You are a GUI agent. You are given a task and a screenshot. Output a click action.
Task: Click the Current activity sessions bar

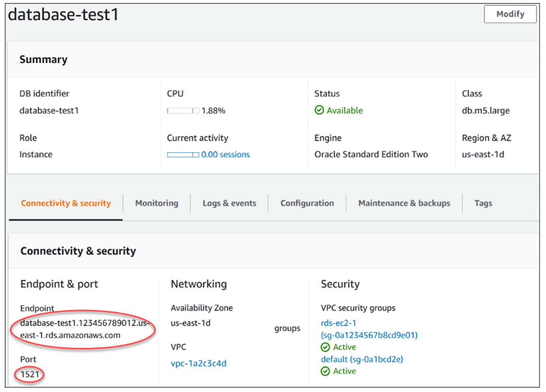183,155
